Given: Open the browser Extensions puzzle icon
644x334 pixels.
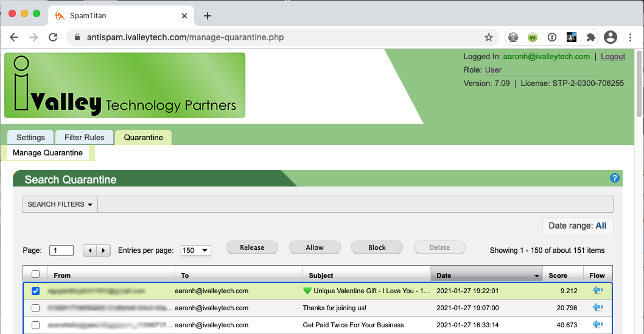Looking at the screenshot, I should 590,37.
